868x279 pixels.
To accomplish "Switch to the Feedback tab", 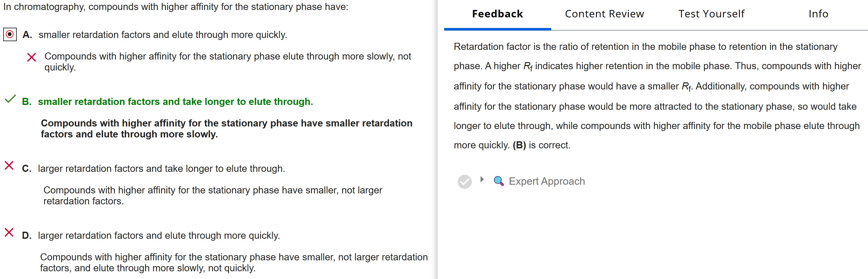I will click(497, 14).
